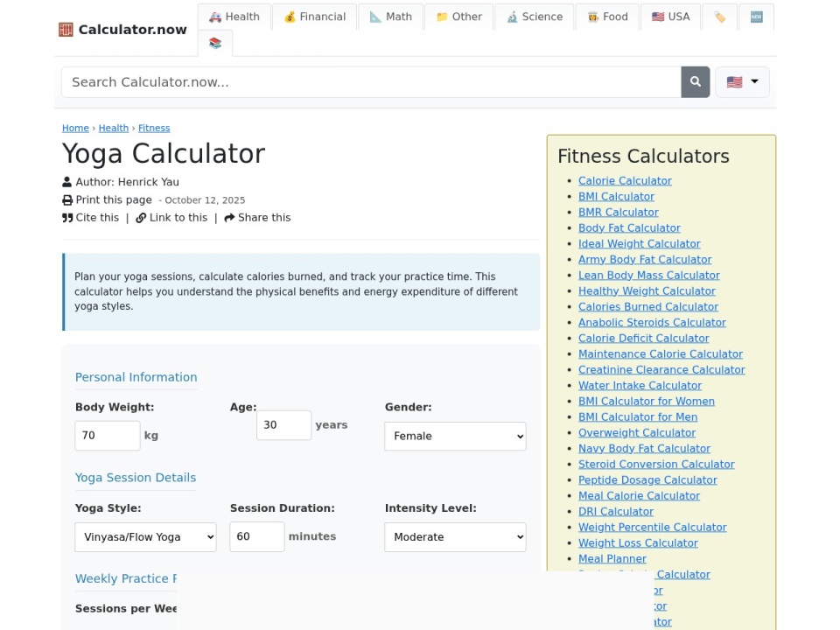This screenshot has height=630, width=840.
Task: Open the Navy Body Fat Calculator link
Action: [x=644, y=448]
